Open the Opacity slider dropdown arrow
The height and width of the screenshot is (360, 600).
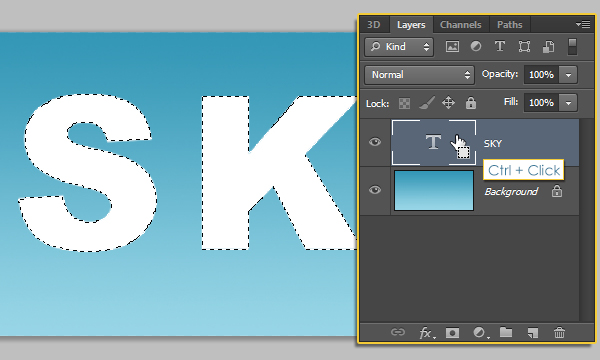coord(568,75)
